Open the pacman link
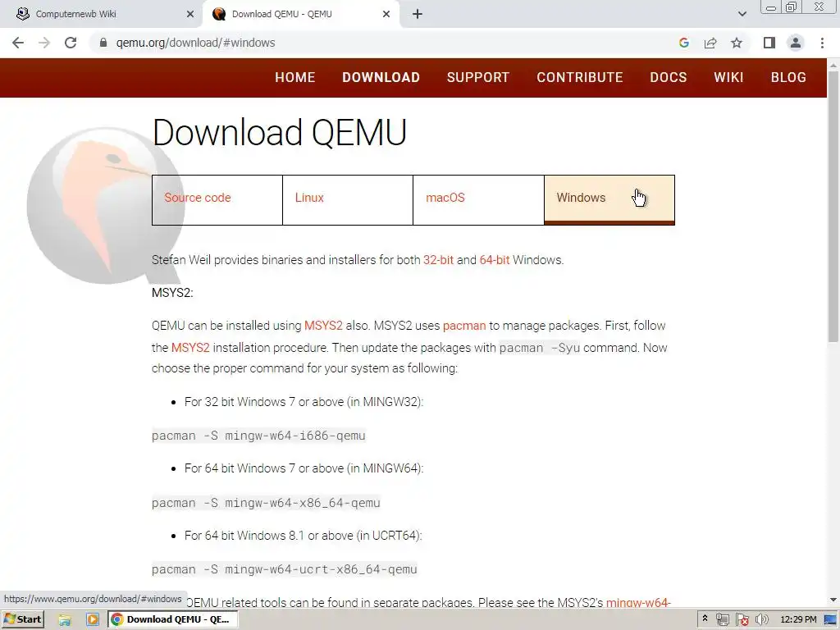840x630 pixels. pos(464,326)
